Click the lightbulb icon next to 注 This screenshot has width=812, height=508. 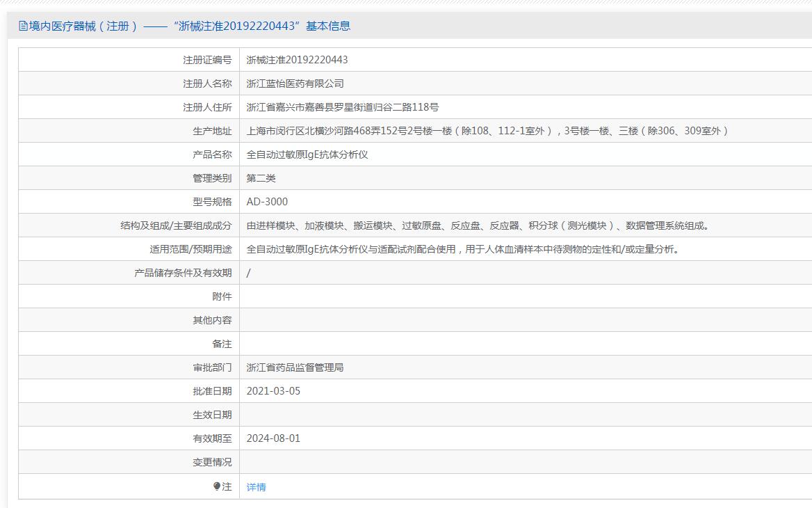click(x=217, y=486)
